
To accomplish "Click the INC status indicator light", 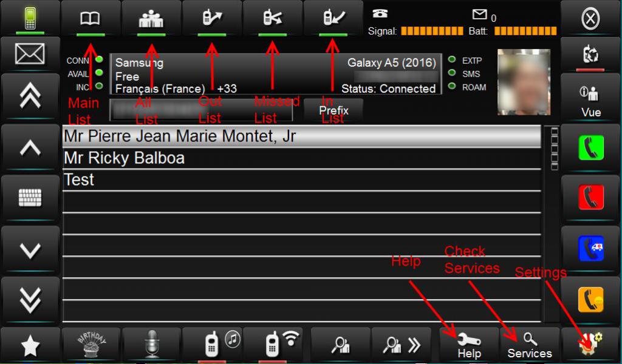I will [99, 86].
